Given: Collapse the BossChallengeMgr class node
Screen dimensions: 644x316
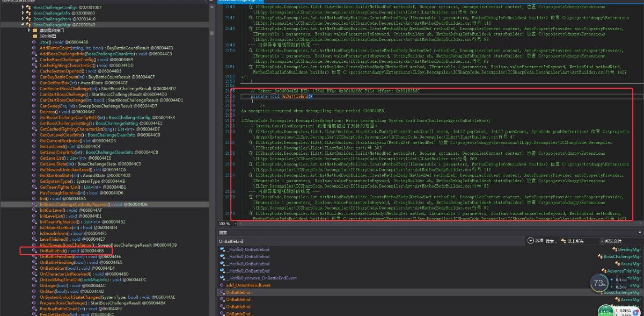Looking at the screenshot, I should (22, 25).
